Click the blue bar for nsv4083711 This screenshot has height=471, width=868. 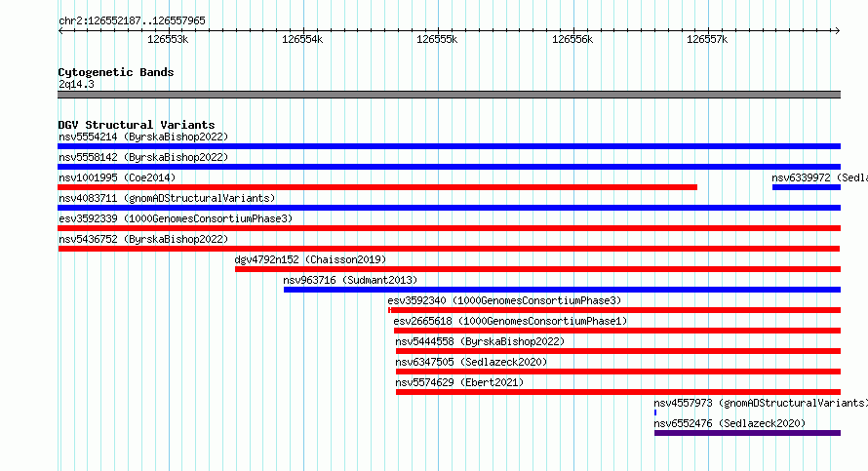click(x=449, y=208)
